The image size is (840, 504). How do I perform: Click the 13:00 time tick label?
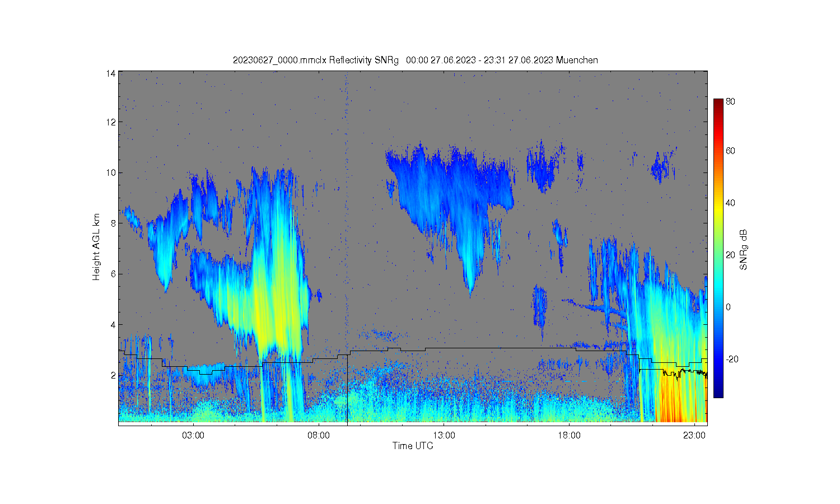444,435
